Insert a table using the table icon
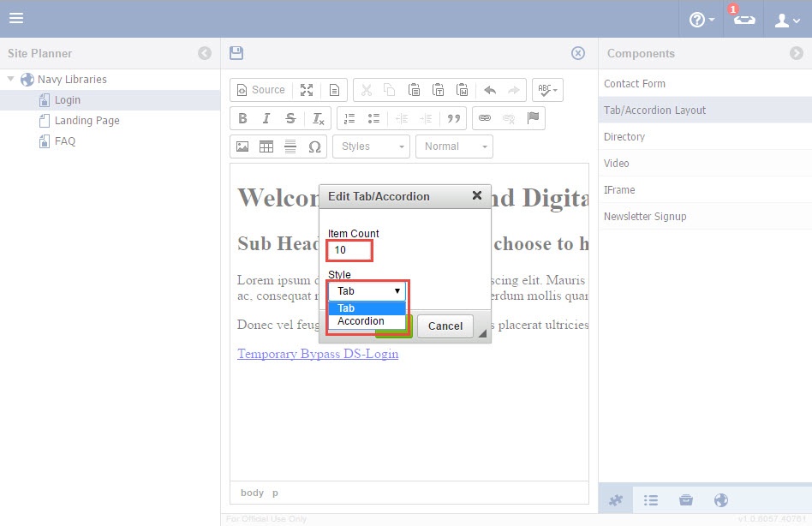Screen dimensions: 812x526 point(266,146)
